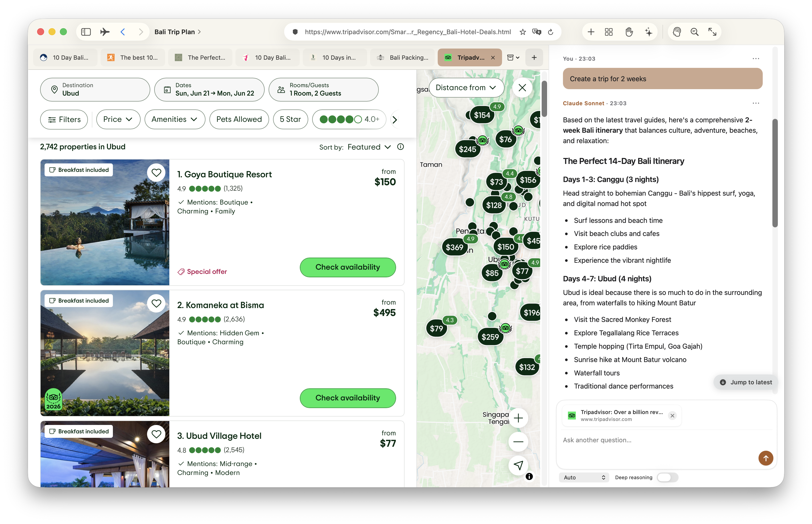Open Komaneka at Bisma listing
This screenshot has height=524, width=812.
(x=220, y=305)
